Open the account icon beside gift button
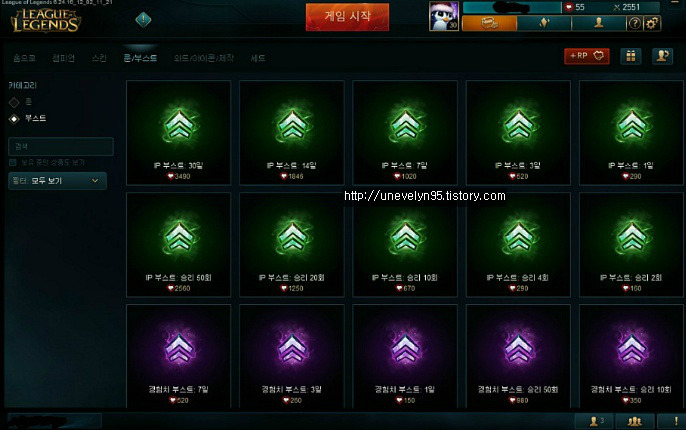The height and width of the screenshot is (430, 686). [662, 56]
